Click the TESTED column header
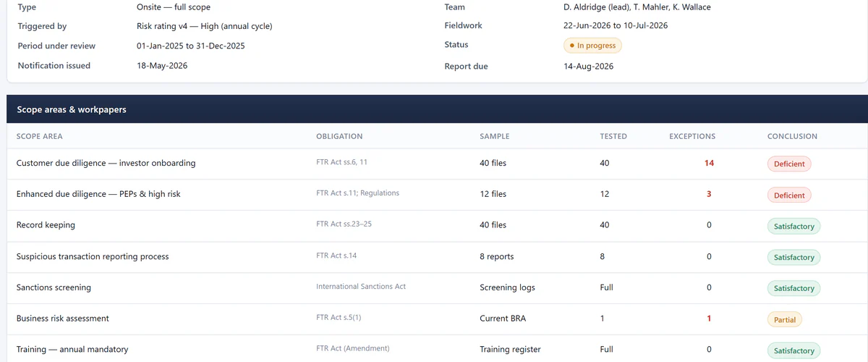The height and width of the screenshot is (362, 868). pyautogui.click(x=613, y=136)
